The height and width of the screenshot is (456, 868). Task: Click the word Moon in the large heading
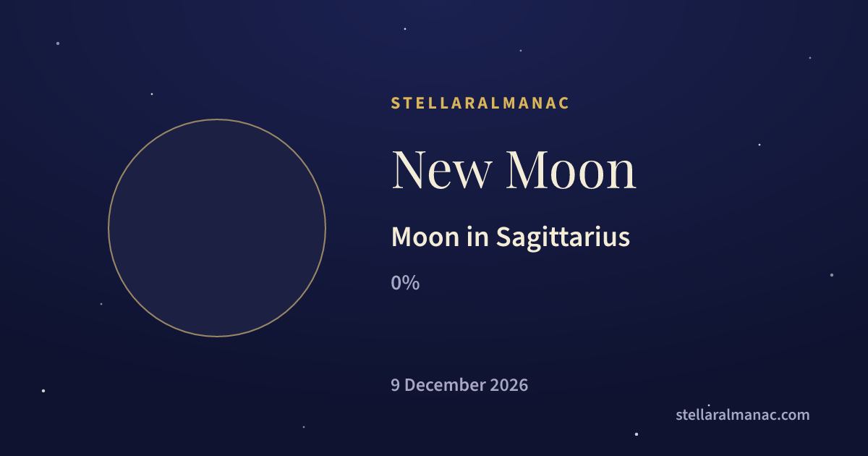click(571, 170)
